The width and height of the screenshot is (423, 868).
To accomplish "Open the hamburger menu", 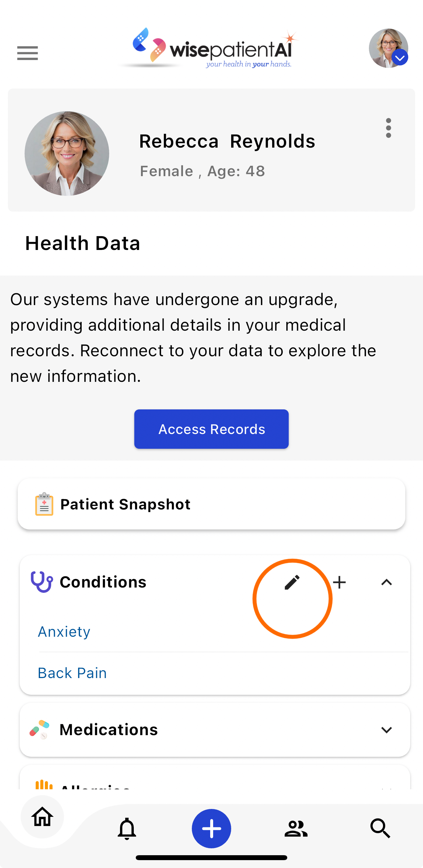I will click(x=28, y=53).
